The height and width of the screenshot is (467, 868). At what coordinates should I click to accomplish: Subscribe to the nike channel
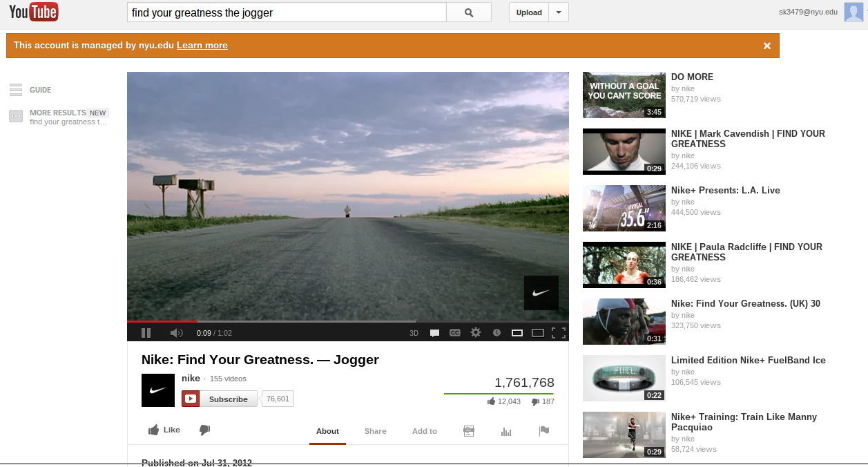[x=220, y=399]
